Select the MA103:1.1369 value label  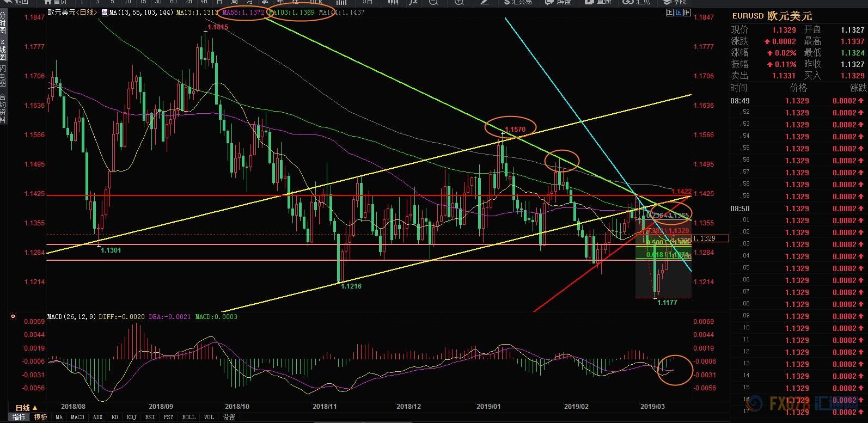point(292,12)
